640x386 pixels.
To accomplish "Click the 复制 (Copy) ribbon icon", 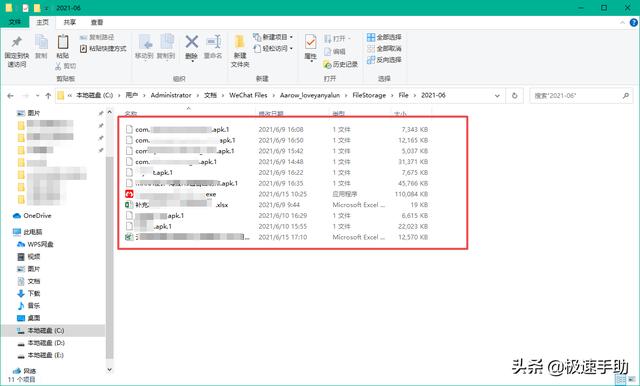I will point(41,42).
